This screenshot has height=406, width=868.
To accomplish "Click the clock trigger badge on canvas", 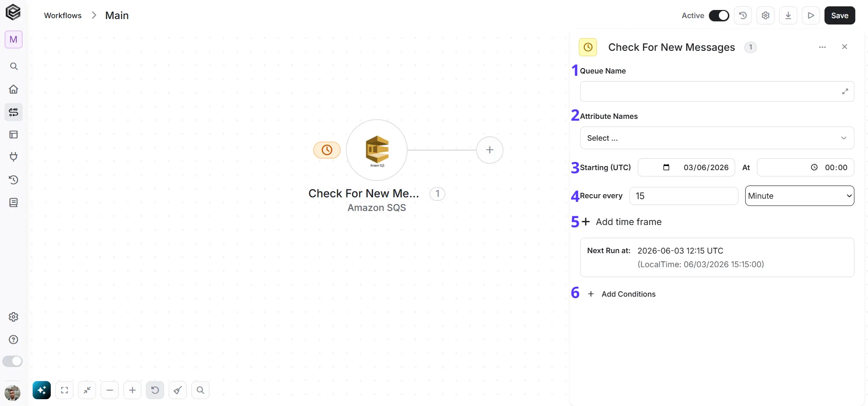I will coord(327,150).
